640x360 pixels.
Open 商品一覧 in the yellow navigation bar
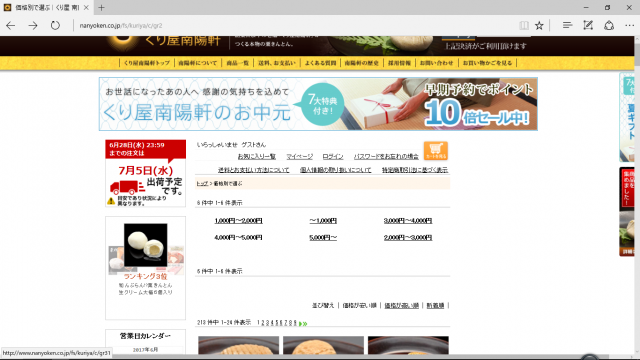pos(238,63)
